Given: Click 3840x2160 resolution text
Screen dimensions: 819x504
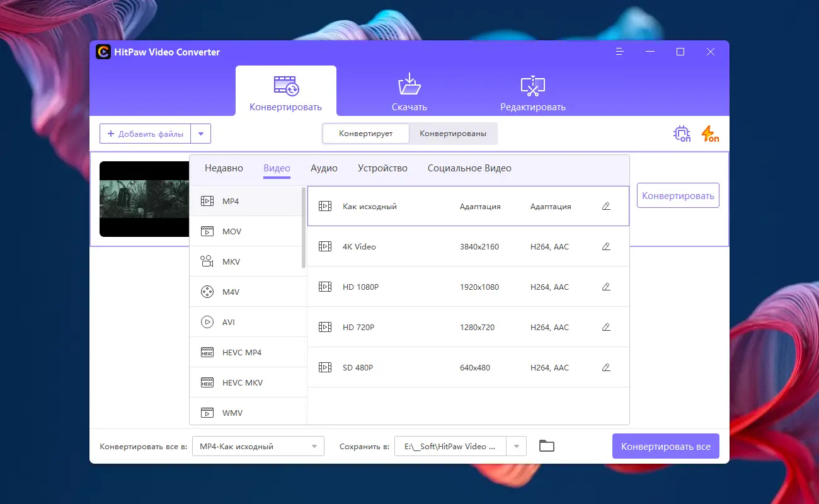Looking at the screenshot, I should pyautogui.click(x=479, y=246).
